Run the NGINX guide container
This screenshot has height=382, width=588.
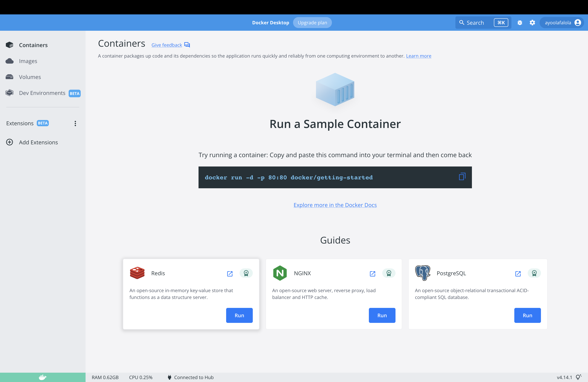click(382, 315)
